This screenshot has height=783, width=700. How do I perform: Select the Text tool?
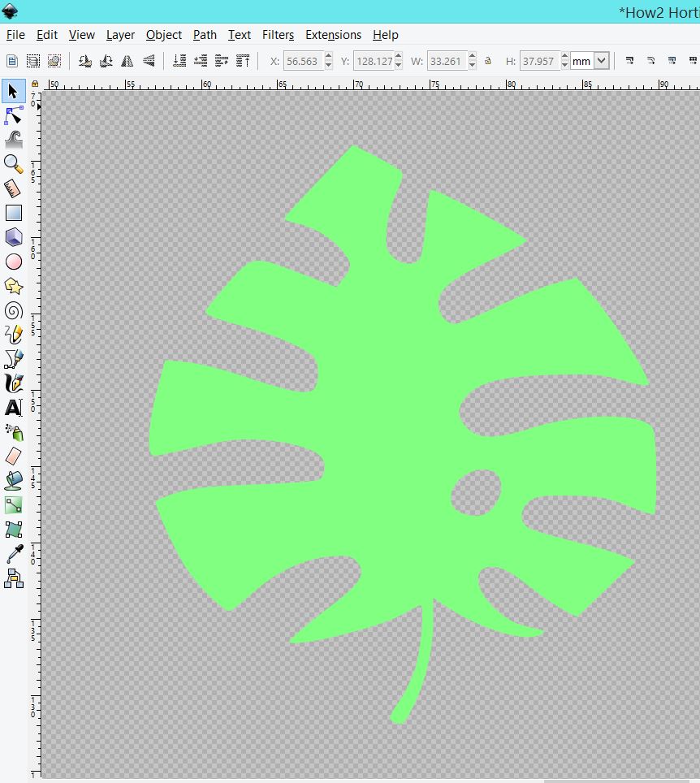pos(13,408)
